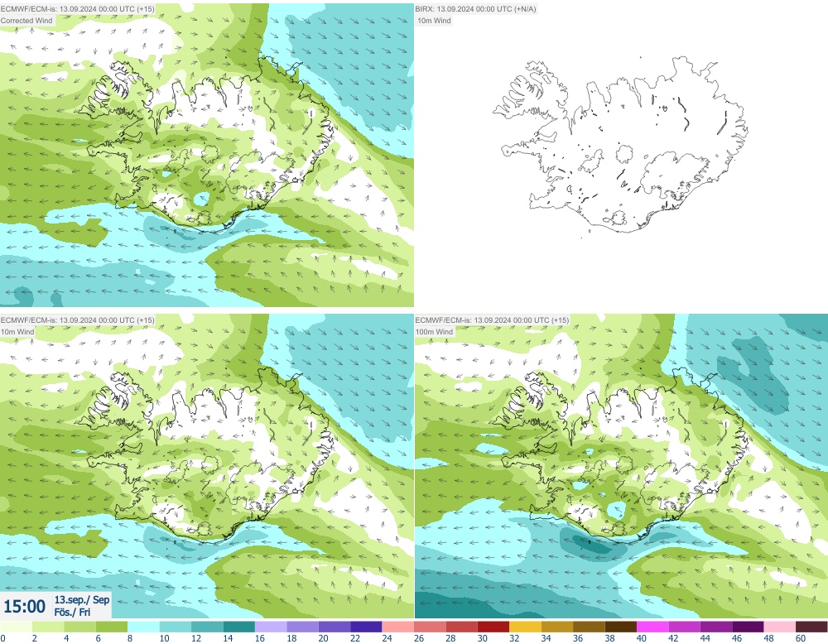Click the '15:00' forecast time display

(24, 606)
